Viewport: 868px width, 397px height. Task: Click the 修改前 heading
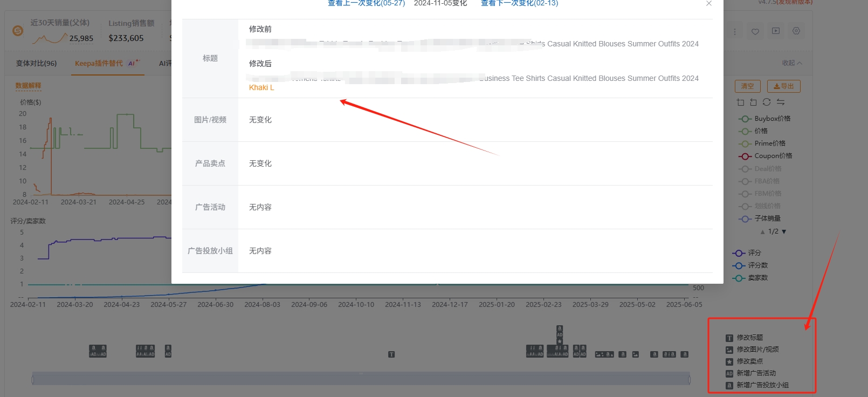click(x=260, y=29)
